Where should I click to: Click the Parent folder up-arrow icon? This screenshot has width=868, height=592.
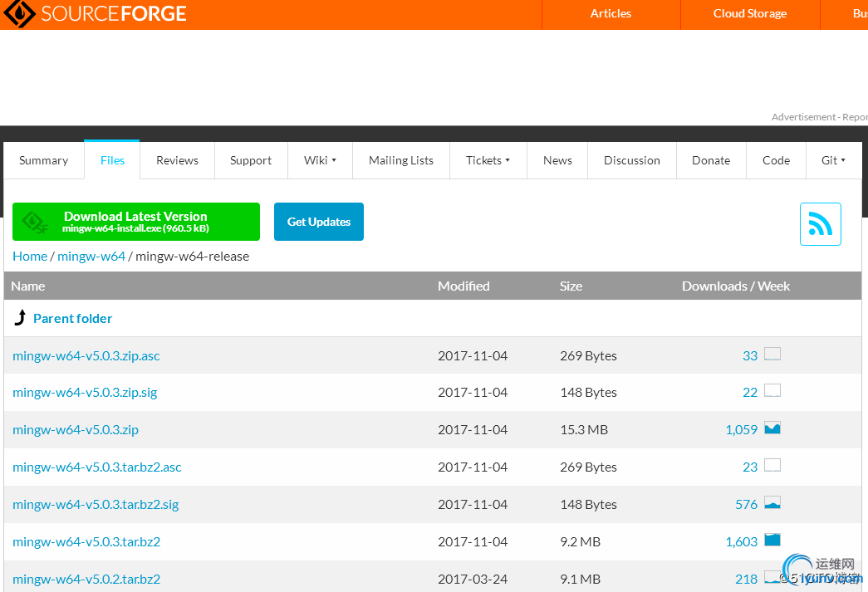20,317
